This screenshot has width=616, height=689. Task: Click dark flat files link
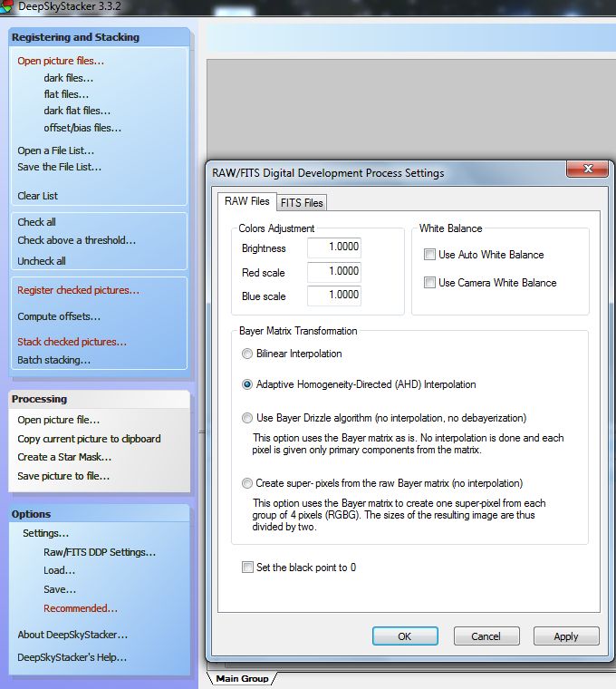[77, 111]
